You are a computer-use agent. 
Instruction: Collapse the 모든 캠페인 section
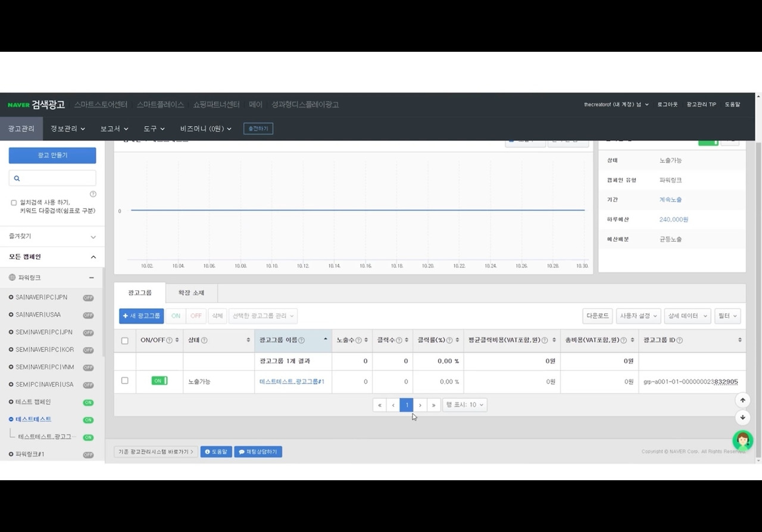point(93,257)
